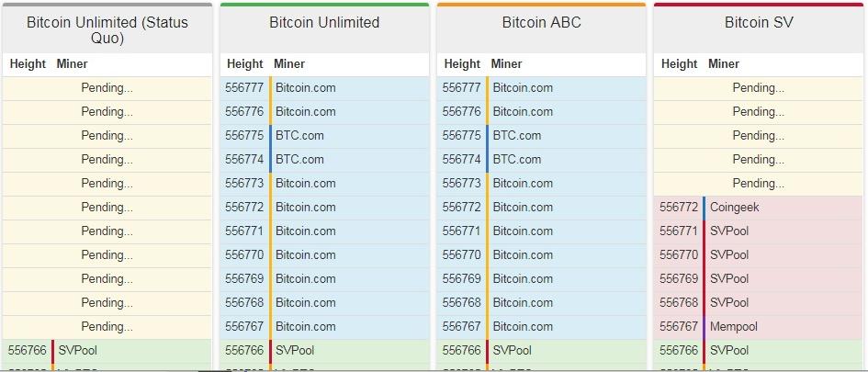Click the first Pending row in Bitcoin SV
The width and height of the screenshot is (868, 372).
(x=759, y=88)
